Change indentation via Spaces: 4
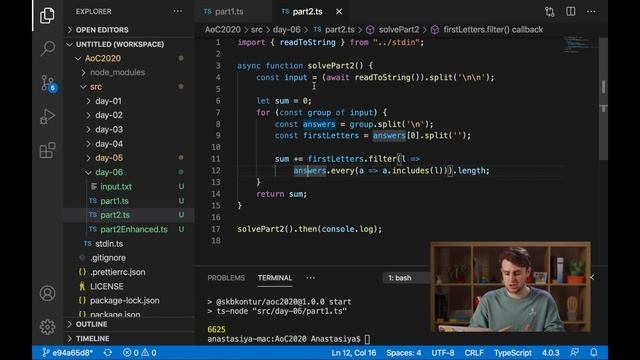This screenshot has width=640, height=360. [404, 353]
